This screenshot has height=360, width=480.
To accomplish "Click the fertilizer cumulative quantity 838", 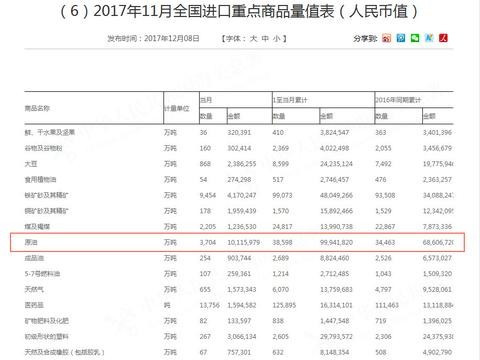I will tap(278, 321).
